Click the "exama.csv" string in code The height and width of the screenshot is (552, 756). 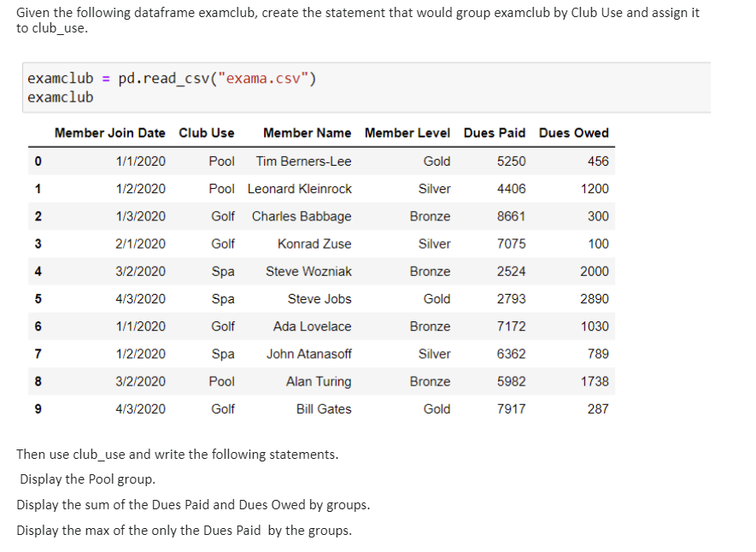click(267, 78)
